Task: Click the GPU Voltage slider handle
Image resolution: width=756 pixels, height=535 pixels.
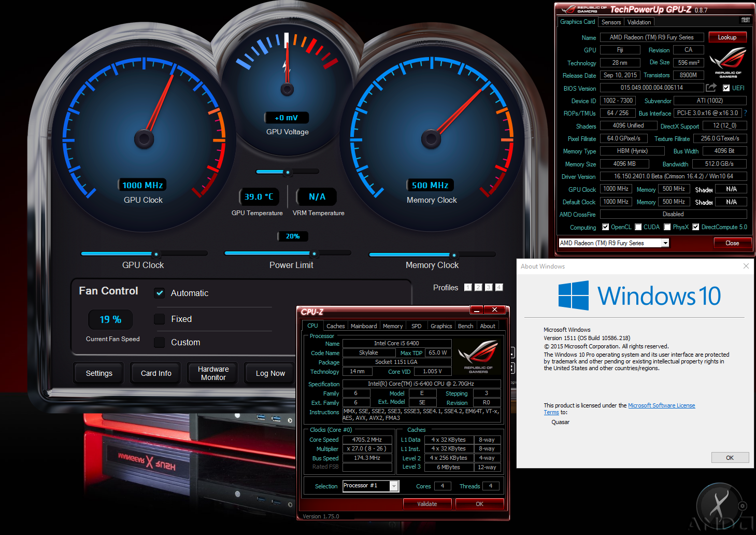Action: pyautogui.click(x=287, y=172)
